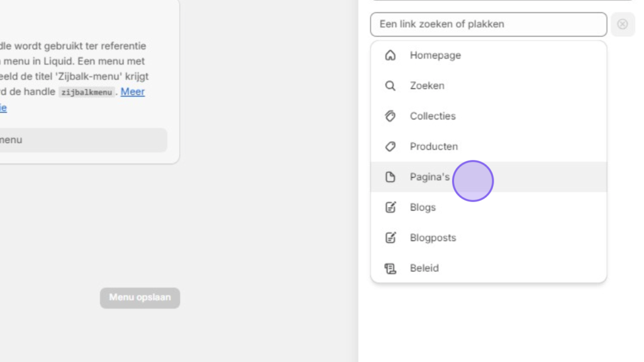This screenshot has width=644, height=362.
Task: Click the Menu opslaan button
Action: (140, 298)
